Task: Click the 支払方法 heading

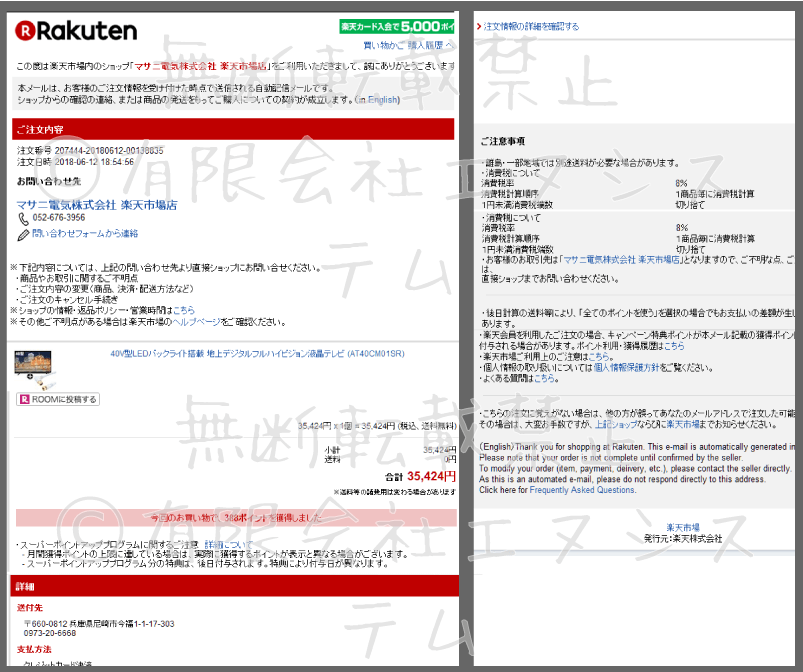Action: pyautogui.click(x=34, y=649)
